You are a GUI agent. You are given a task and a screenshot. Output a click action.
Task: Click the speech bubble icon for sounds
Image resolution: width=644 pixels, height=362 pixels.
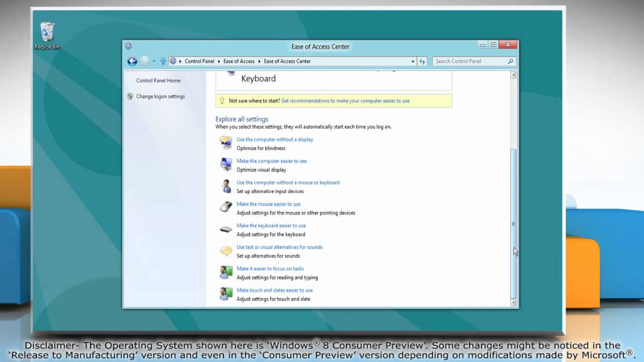click(x=226, y=250)
